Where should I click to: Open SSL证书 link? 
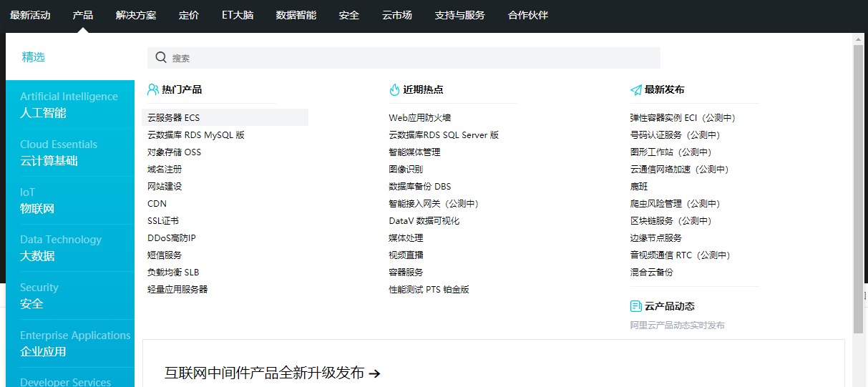point(163,220)
